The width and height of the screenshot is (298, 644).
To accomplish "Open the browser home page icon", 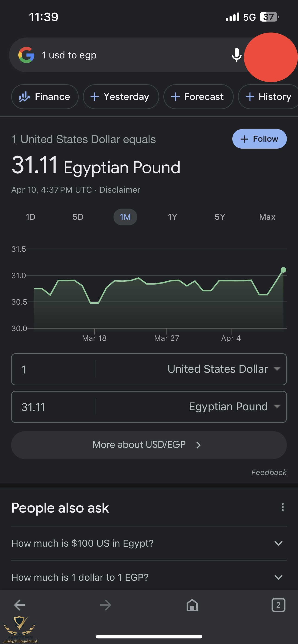I will pyautogui.click(x=192, y=605).
